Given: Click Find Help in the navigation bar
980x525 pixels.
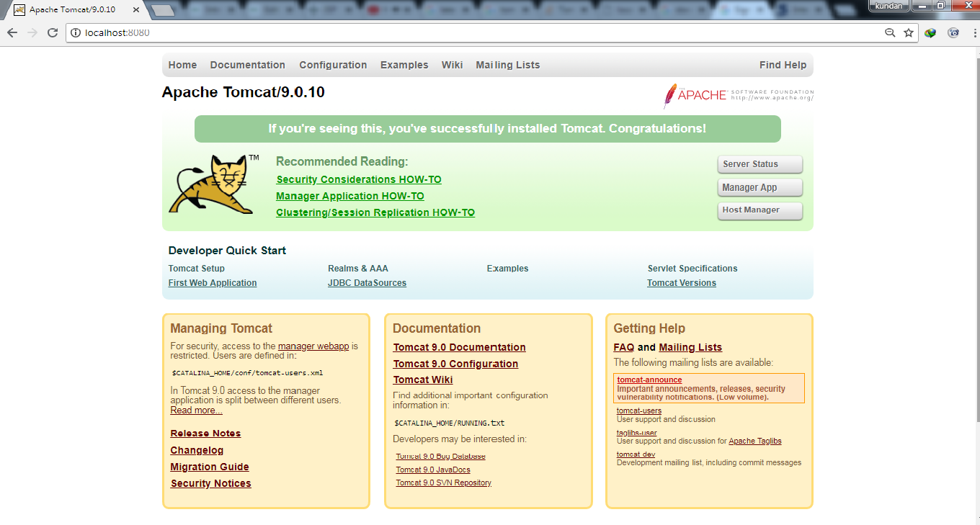Looking at the screenshot, I should point(783,65).
